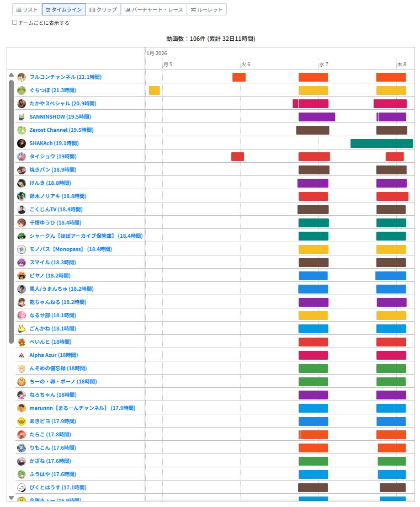Select Zerost Channel's brown bar on Wednesday 7
This screenshot has width=420, height=507.
(312, 130)
